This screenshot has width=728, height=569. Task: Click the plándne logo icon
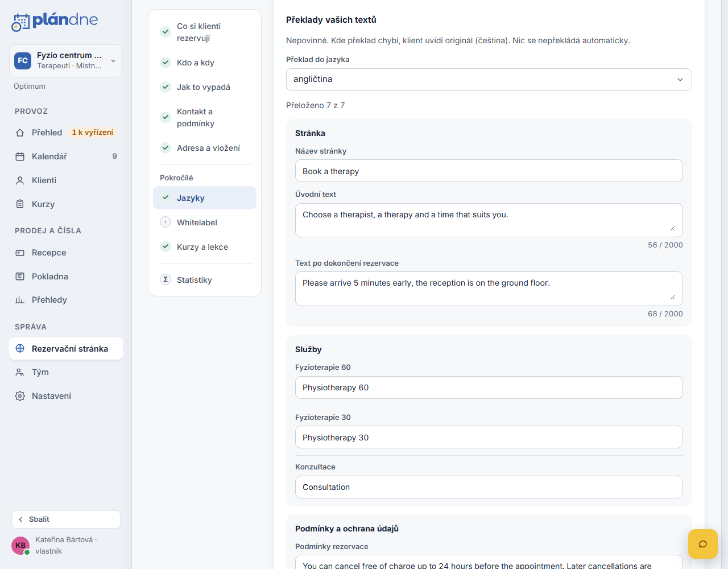(x=20, y=22)
